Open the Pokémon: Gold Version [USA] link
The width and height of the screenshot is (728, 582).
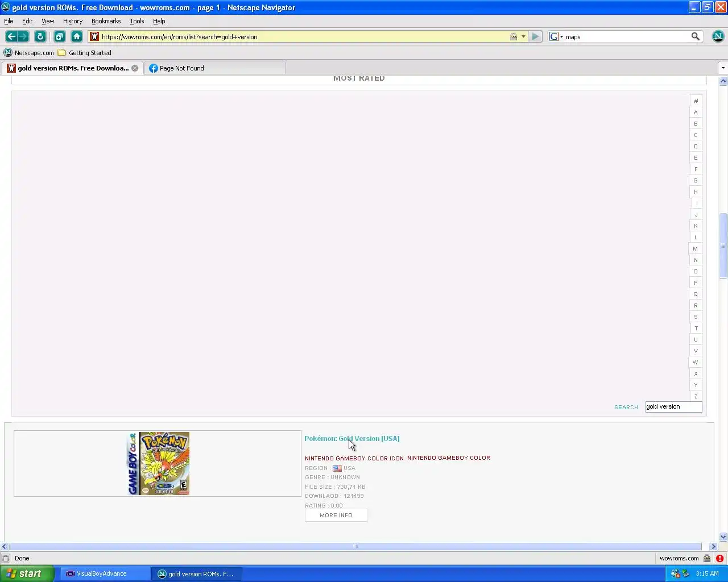[352, 438]
